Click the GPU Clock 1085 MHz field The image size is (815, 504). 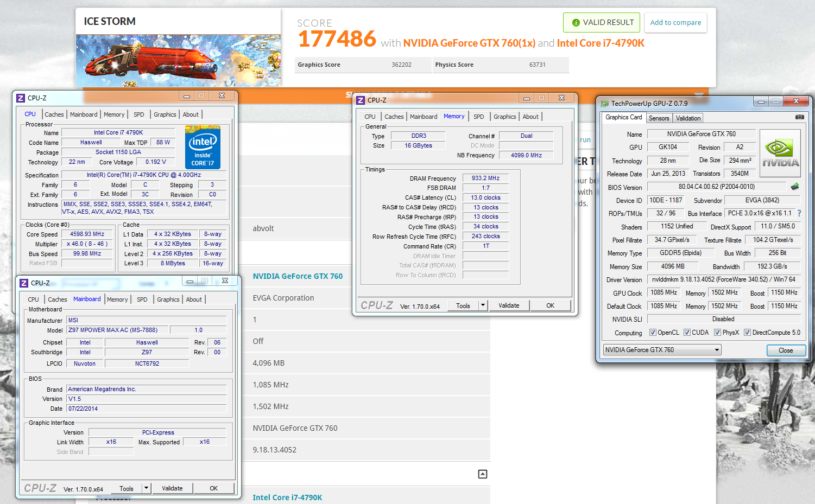pyautogui.click(x=664, y=292)
